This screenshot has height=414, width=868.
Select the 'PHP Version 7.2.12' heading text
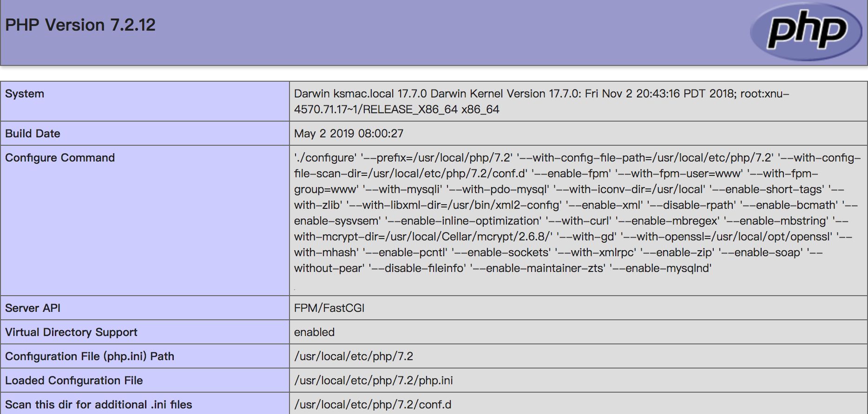[x=80, y=25]
